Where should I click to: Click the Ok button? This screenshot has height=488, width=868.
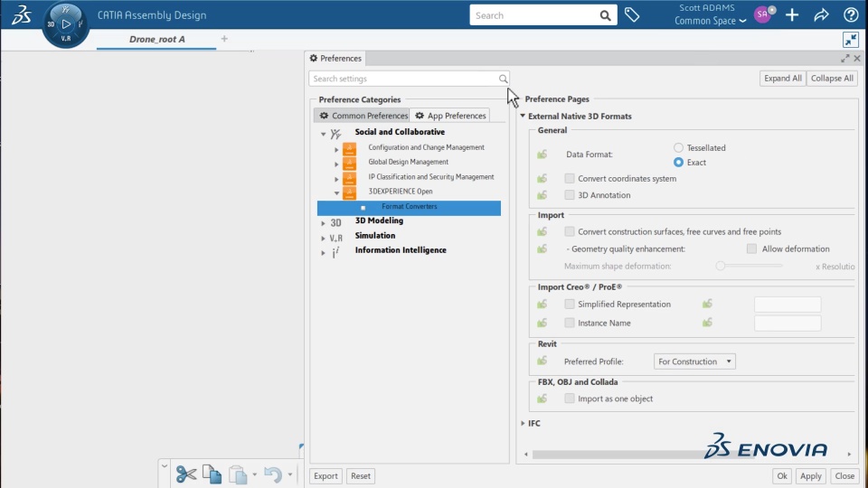click(781, 476)
